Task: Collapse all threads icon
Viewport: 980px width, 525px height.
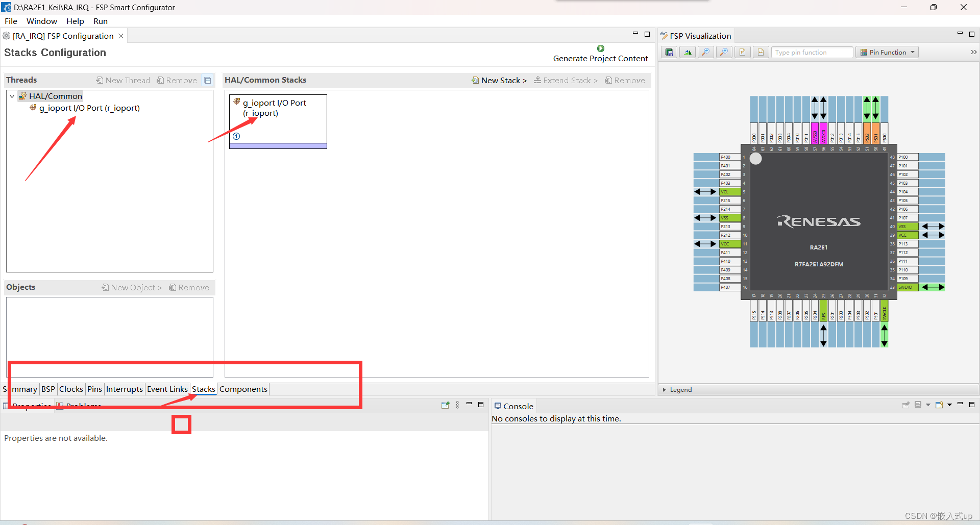Action: 208,80
